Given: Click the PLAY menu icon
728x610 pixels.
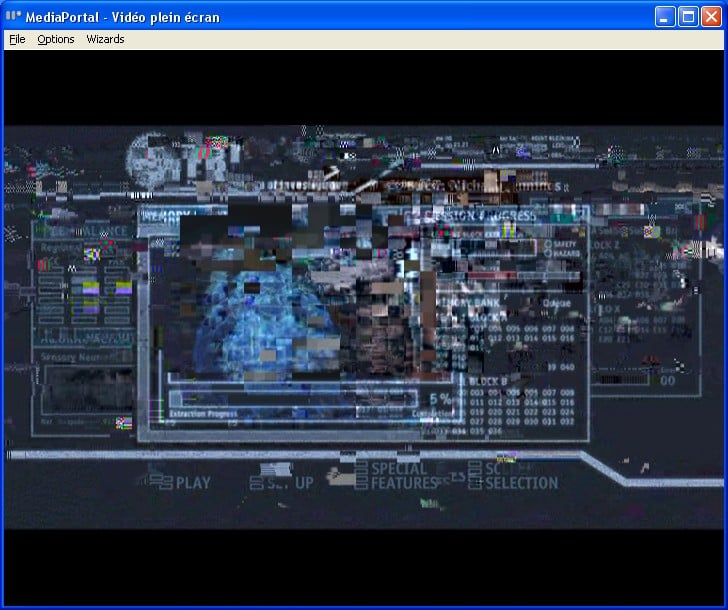Looking at the screenshot, I should 161,480.
